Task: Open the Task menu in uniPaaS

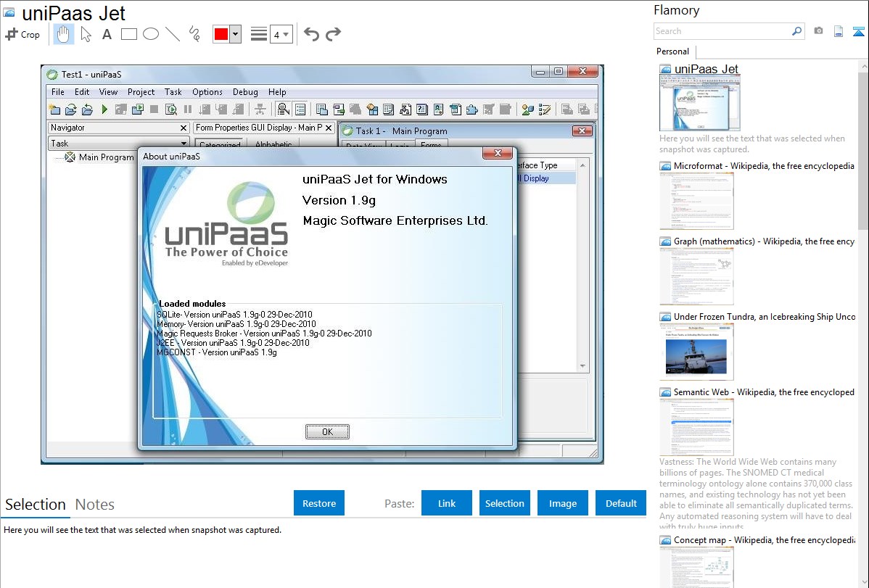Action: (173, 92)
